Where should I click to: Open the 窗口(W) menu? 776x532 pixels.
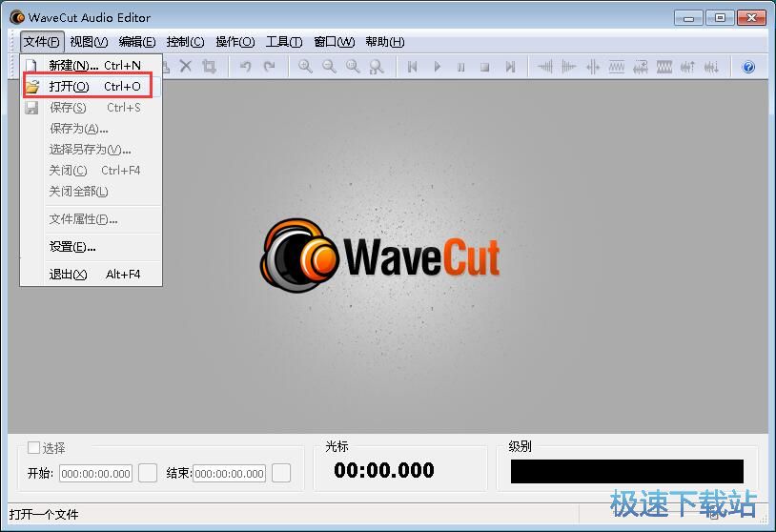point(334,42)
